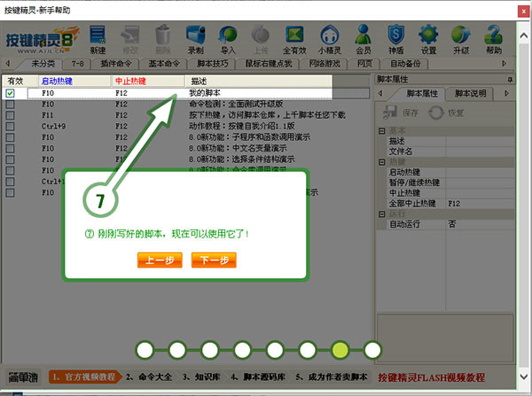
Task: Open the 设置 gear icon
Action: pyautogui.click(x=428, y=39)
